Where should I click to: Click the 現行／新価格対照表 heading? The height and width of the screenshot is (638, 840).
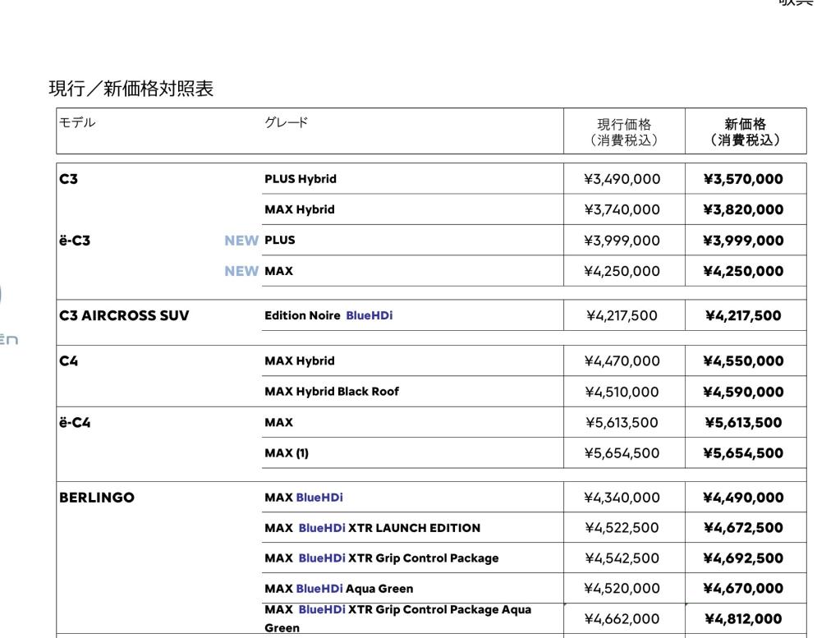click(x=131, y=89)
